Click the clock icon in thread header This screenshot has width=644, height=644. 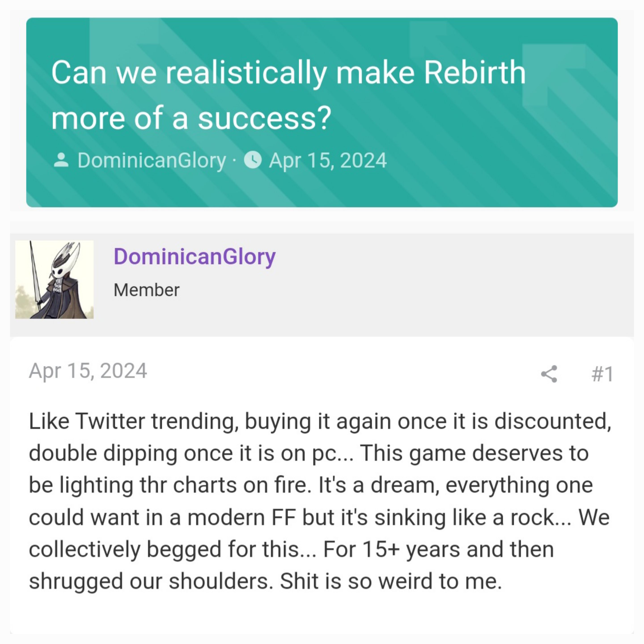[253, 160]
